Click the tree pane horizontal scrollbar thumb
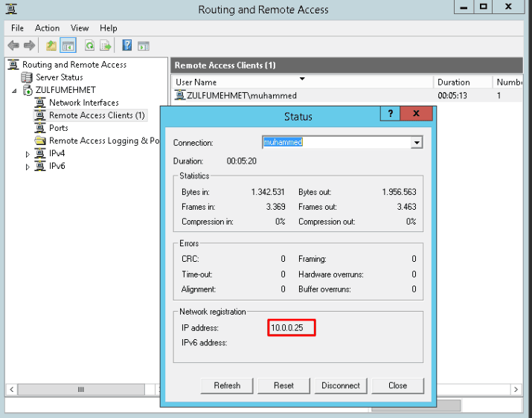 coord(81,389)
